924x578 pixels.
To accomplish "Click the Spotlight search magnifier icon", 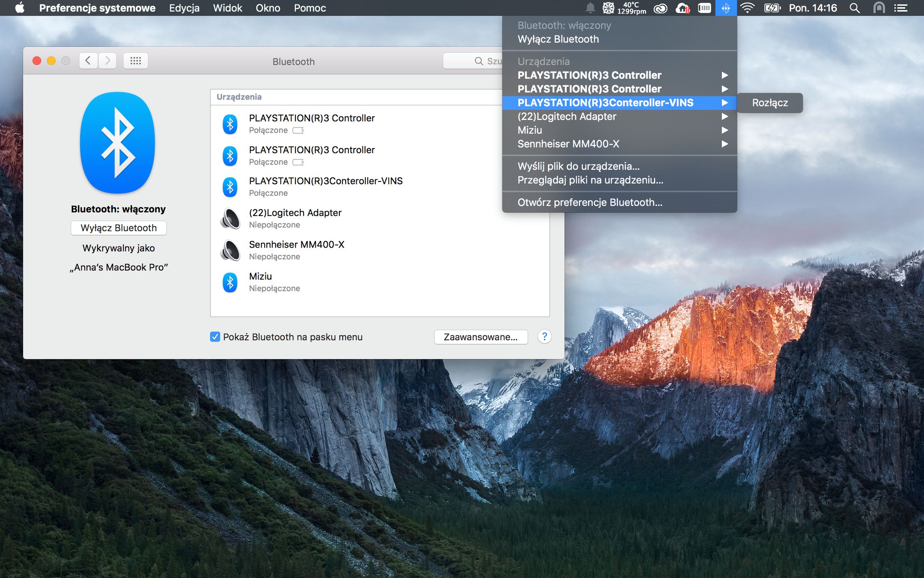I will coord(854,8).
